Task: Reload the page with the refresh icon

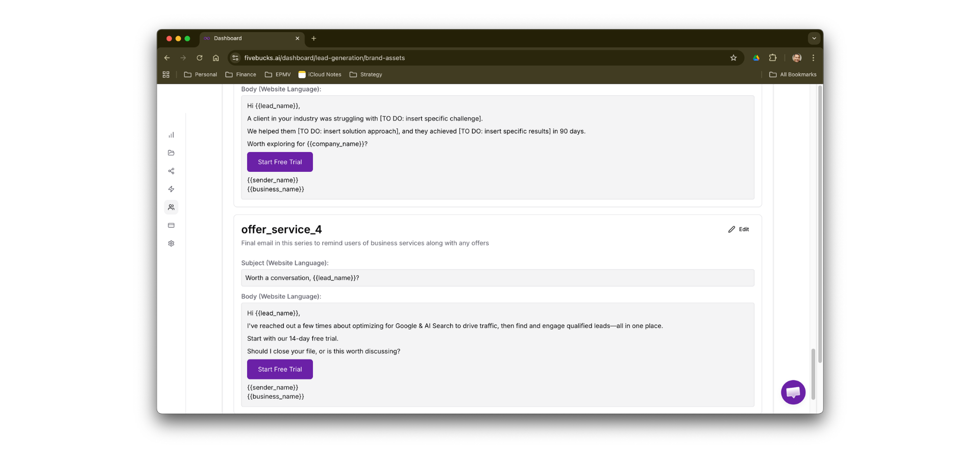Action: tap(200, 58)
